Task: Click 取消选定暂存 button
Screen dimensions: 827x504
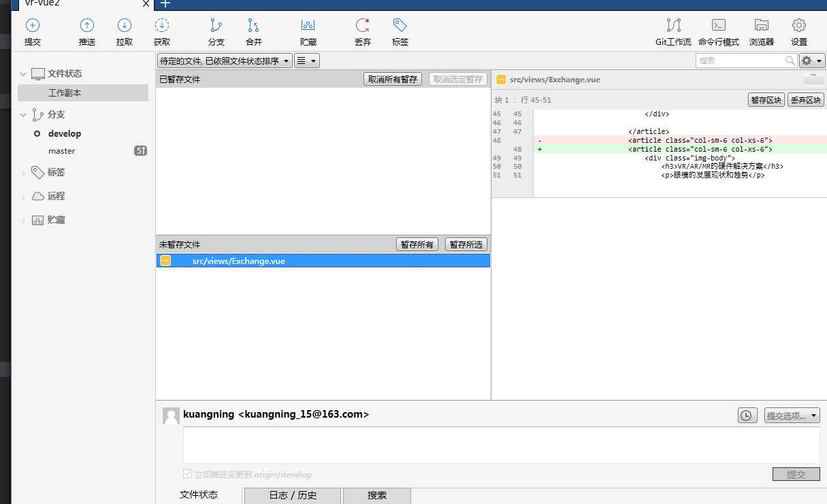Action: [x=458, y=79]
